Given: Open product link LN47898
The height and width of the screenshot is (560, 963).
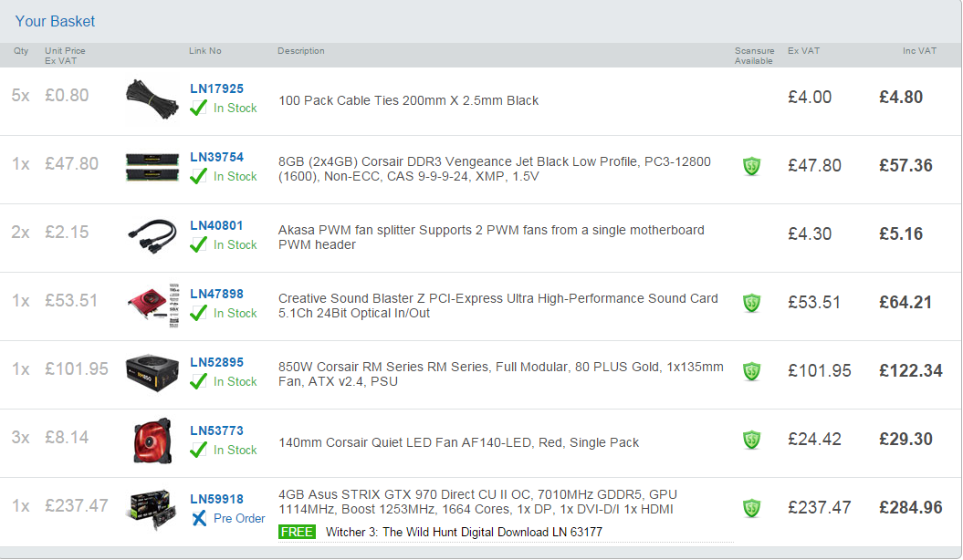Looking at the screenshot, I should point(217,294).
